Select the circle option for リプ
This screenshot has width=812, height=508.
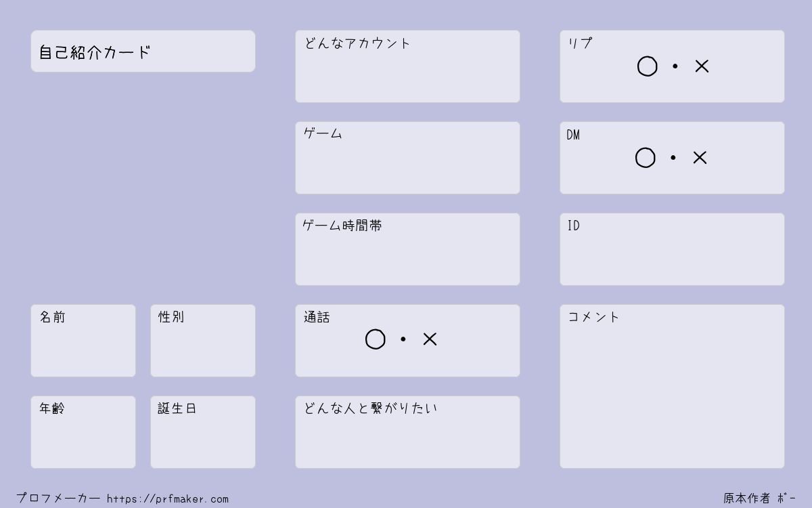[648, 66]
